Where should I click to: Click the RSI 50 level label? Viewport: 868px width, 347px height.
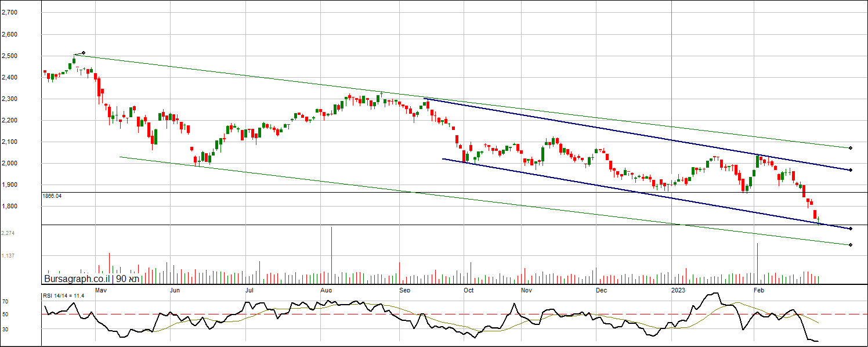coord(5,315)
